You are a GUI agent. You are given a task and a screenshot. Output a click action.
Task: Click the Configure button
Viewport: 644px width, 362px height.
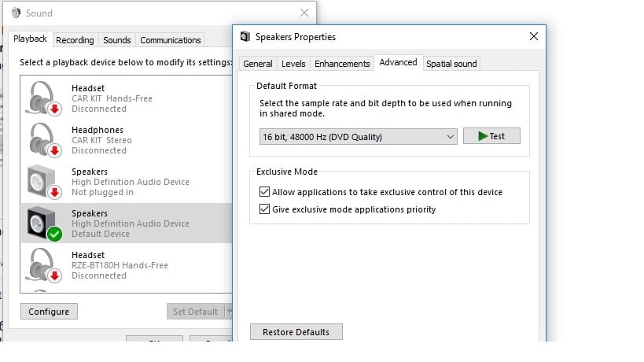tap(49, 312)
